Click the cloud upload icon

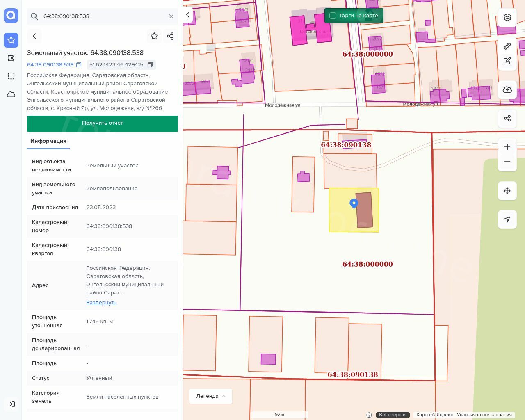point(507,90)
